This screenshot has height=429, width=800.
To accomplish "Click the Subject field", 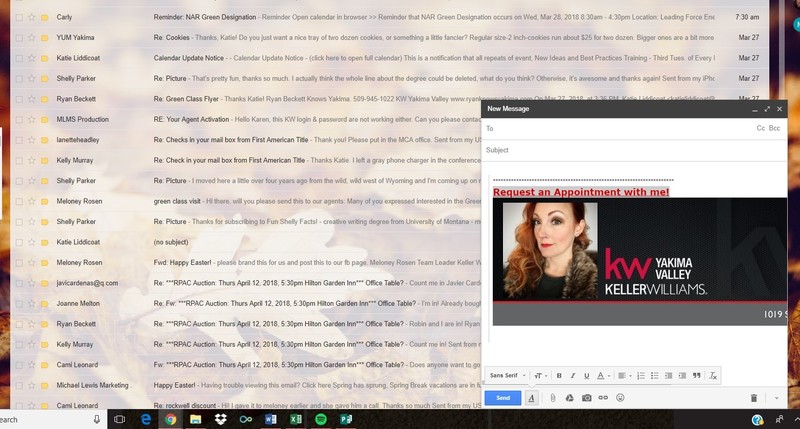I will pyautogui.click(x=634, y=150).
